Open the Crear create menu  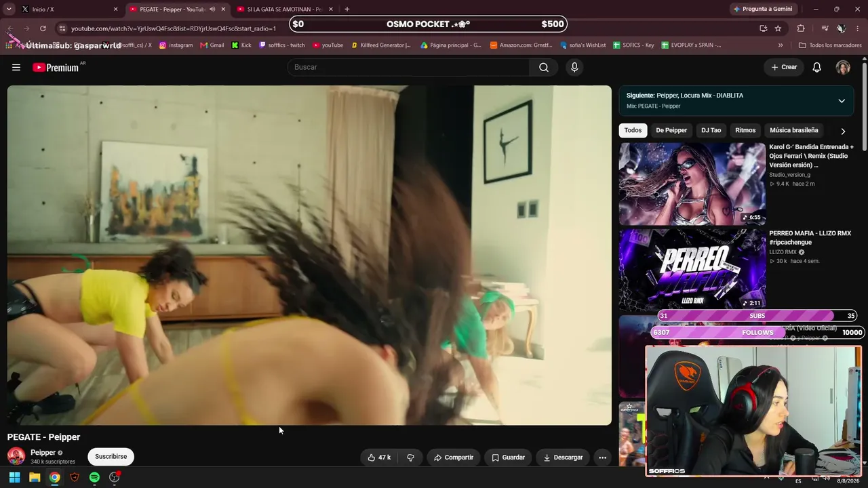[784, 67]
